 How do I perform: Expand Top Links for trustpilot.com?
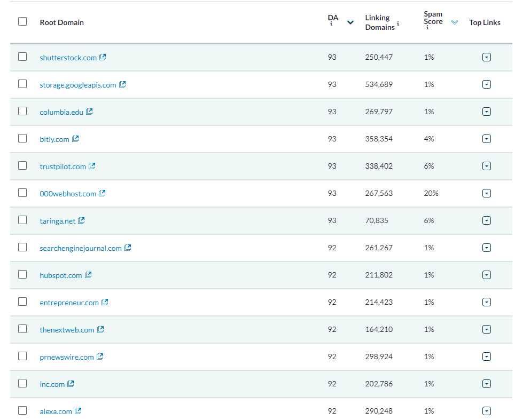click(x=487, y=166)
